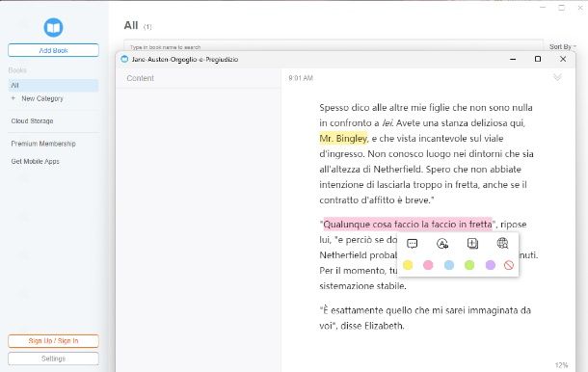The height and width of the screenshot is (372, 588).
Task: Close the Orgoglio e Pregiudizio reader window
Action: coord(563,59)
